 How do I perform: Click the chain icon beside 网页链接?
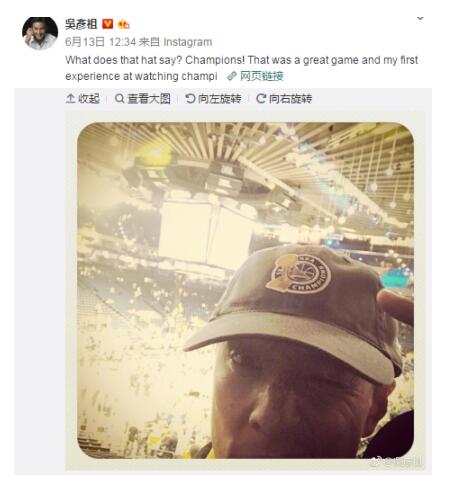point(232,76)
